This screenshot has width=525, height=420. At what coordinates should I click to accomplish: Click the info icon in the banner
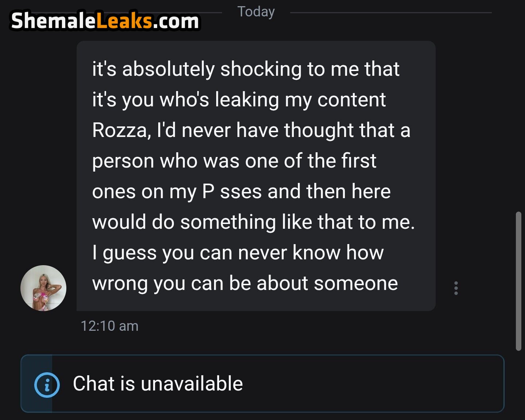point(47,384)
